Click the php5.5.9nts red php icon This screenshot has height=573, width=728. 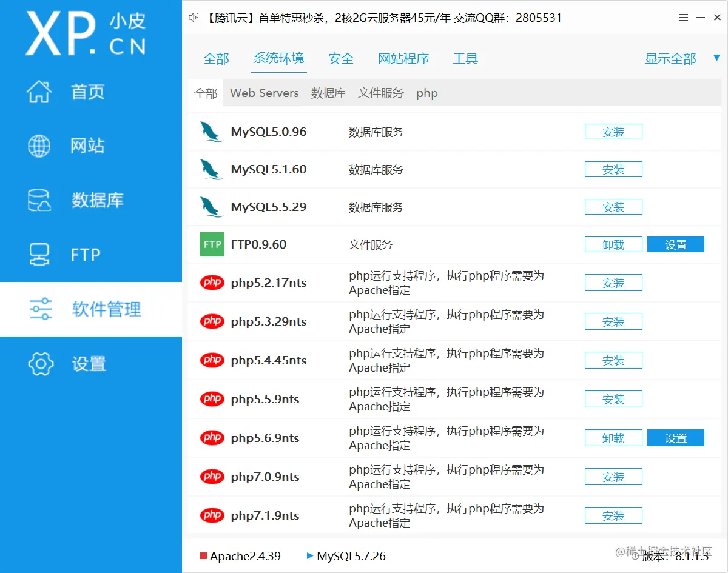point(212,399)
